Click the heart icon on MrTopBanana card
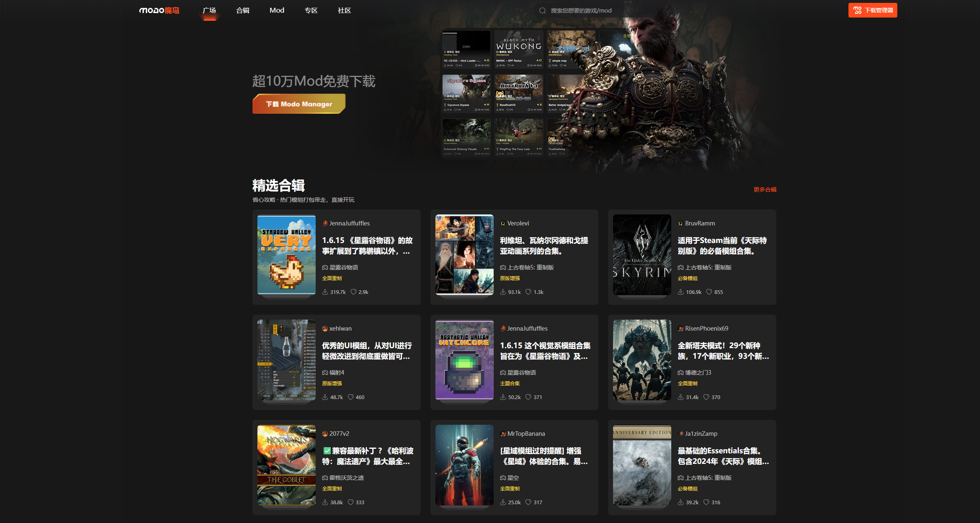 528,502
